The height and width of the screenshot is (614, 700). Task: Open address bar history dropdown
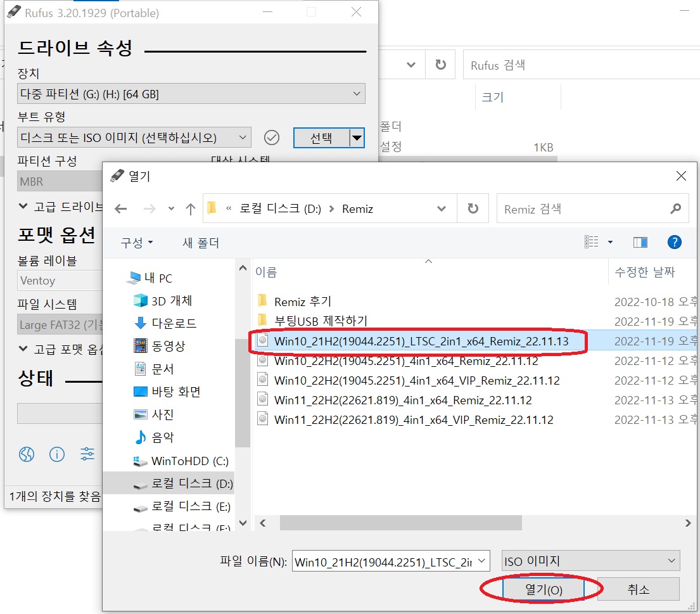pyautogui.click(x=442, y=208)
